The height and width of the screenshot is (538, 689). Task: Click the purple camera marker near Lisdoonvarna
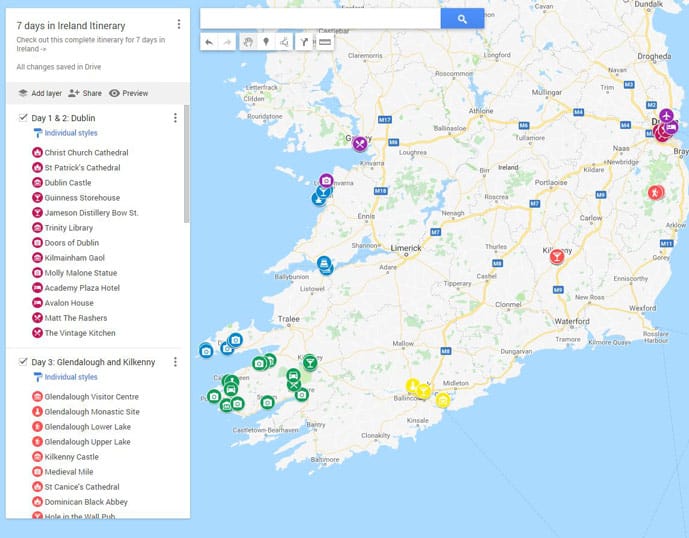(326, 180)
